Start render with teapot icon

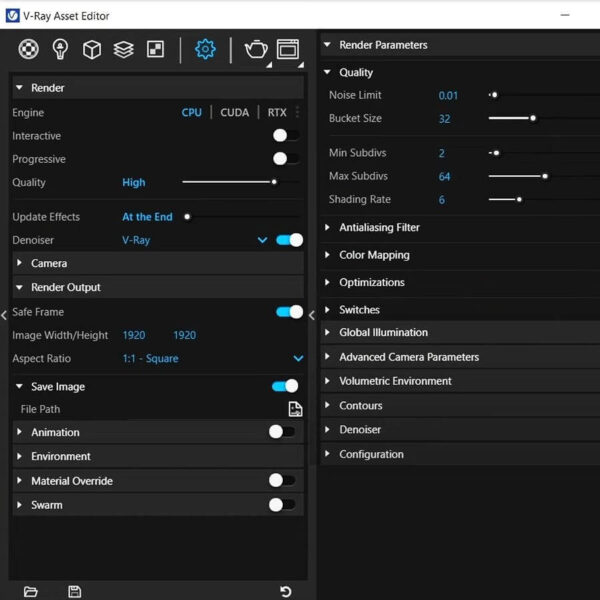coord(256,49)
